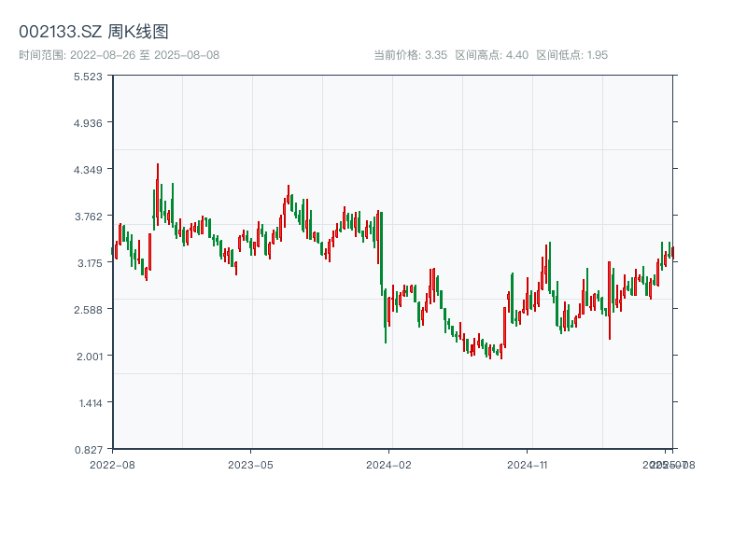This screenshot has width=747, height=560.
Task: Select the 2023-05 date axis label
Action: pos(250,464)
